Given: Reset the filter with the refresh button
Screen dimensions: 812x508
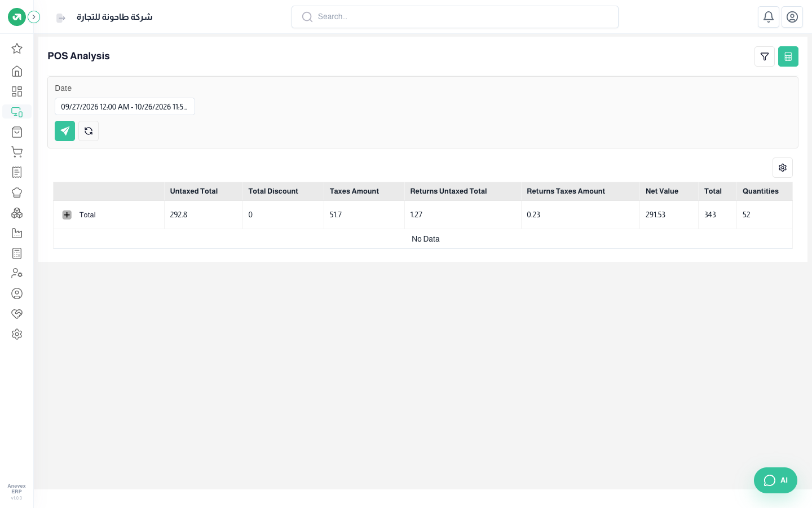Looking at the screenshot, I should click(x=89, y=131).
